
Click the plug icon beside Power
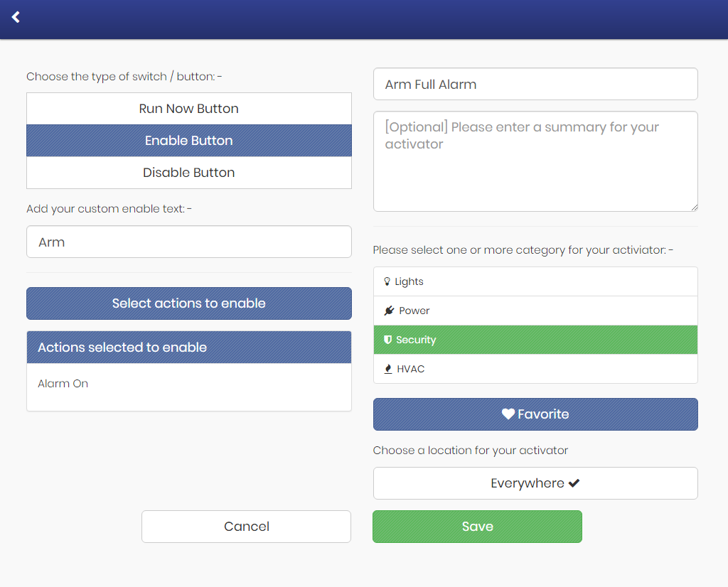(x=389, y=311)
